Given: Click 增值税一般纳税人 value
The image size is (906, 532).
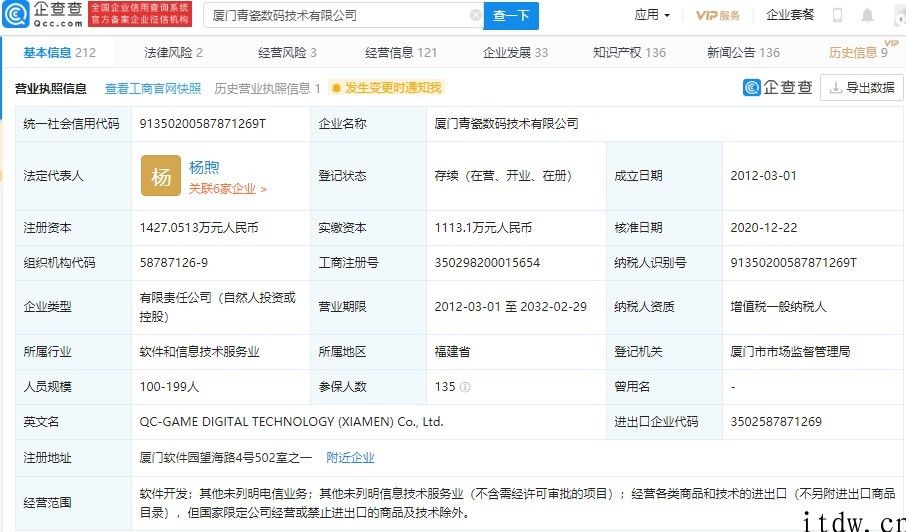Looking at the screenshot, I should click(778, 307).
